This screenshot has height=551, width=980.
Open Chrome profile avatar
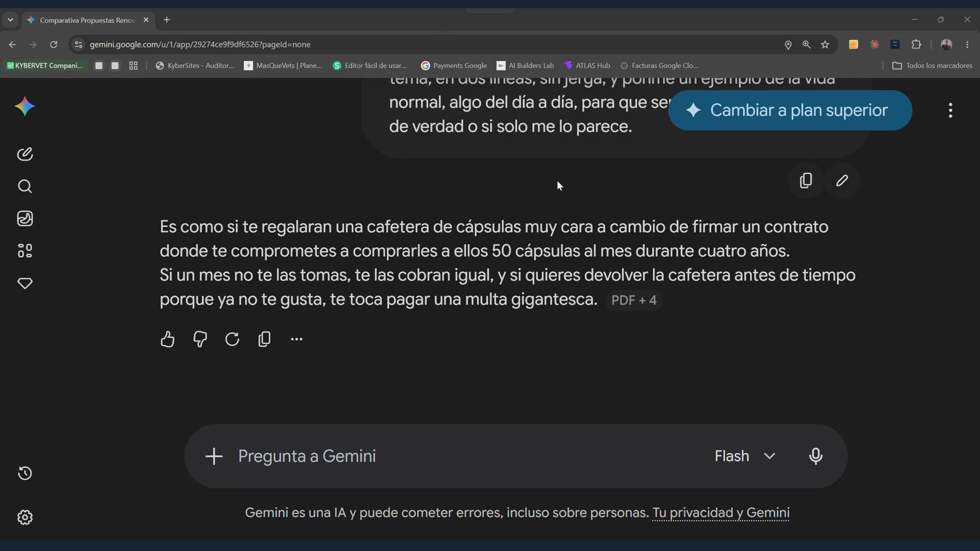click(x=946, y=44)
